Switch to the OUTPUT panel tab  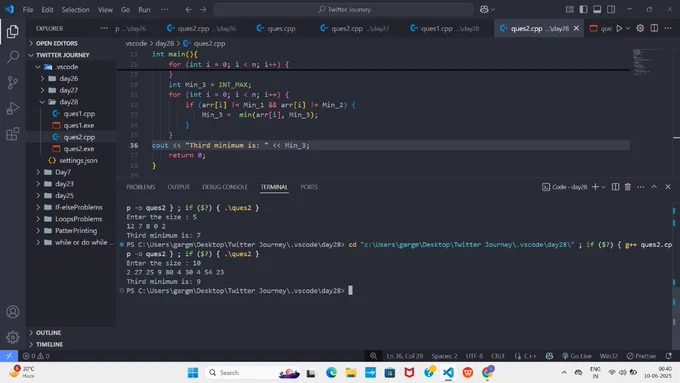coord(179,187)
